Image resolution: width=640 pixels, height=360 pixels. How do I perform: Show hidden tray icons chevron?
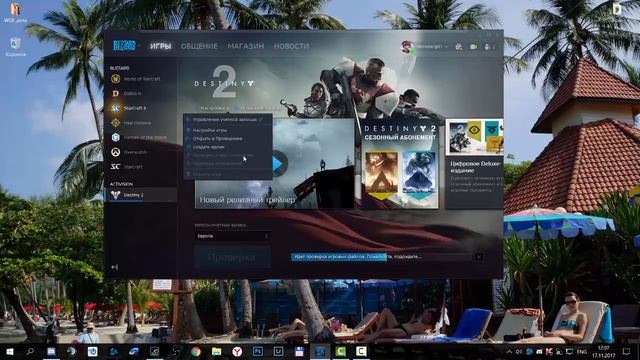(x=509, y=352)
